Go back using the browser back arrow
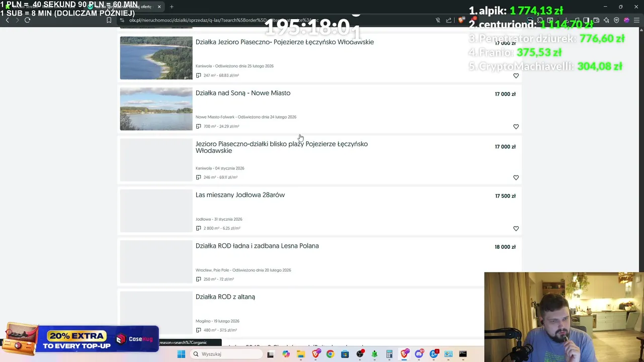 (7, 20)
